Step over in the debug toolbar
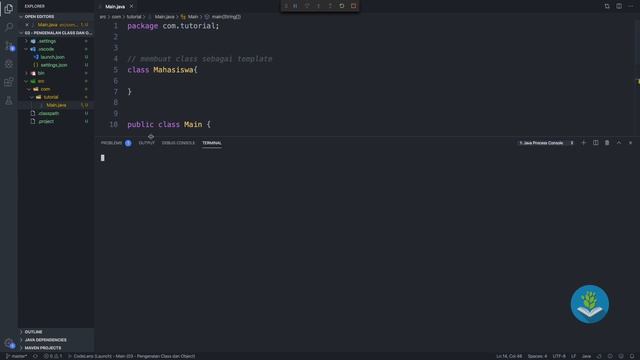Screen dimensions: 640x360 pos(307,6)
